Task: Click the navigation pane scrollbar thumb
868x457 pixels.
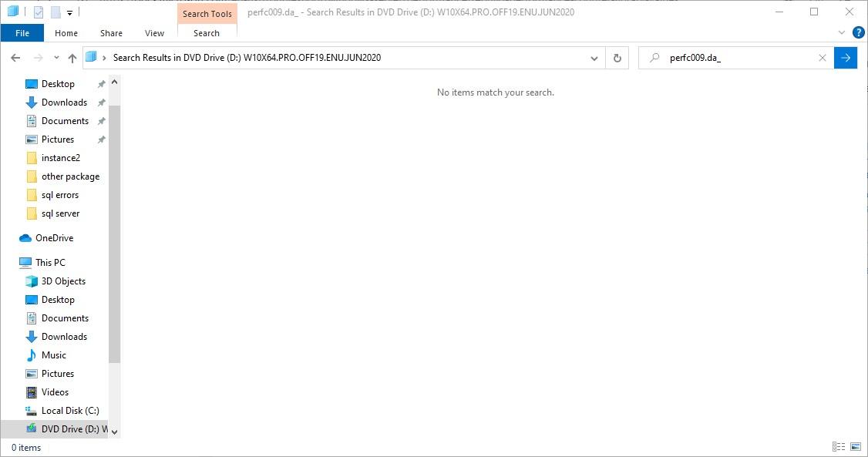Action: (x=115, y=234)
